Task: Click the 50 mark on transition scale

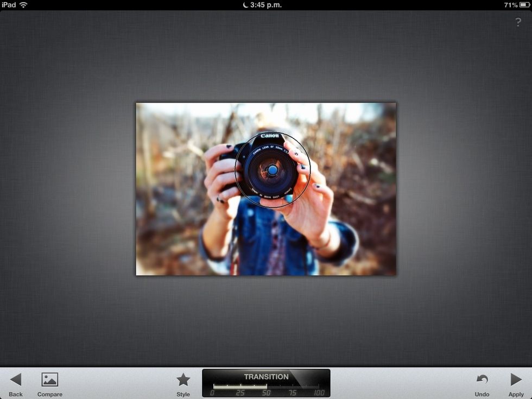Action: (266, 393)
